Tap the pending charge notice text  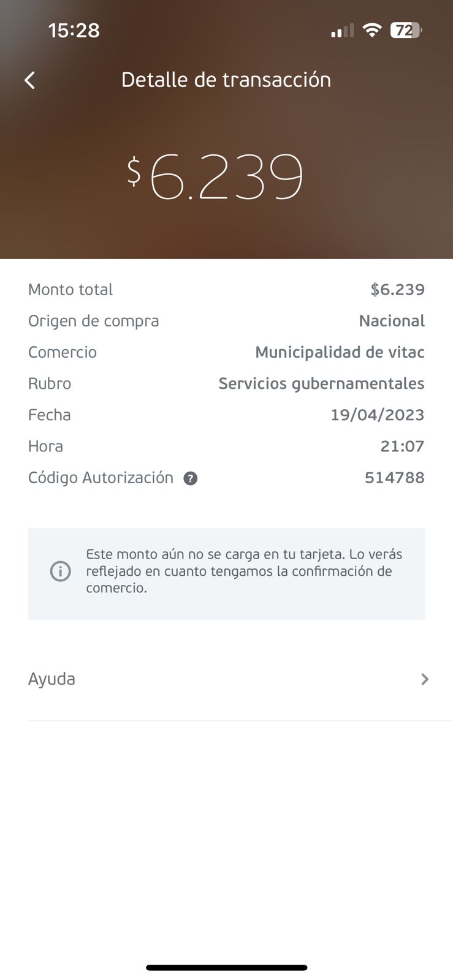[x=244, y=571]
